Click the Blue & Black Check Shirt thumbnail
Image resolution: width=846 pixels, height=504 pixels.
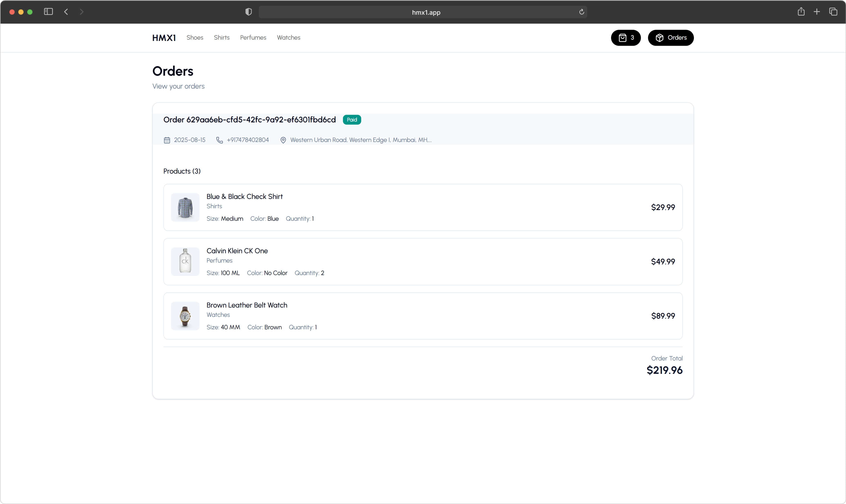coord(185,208)
